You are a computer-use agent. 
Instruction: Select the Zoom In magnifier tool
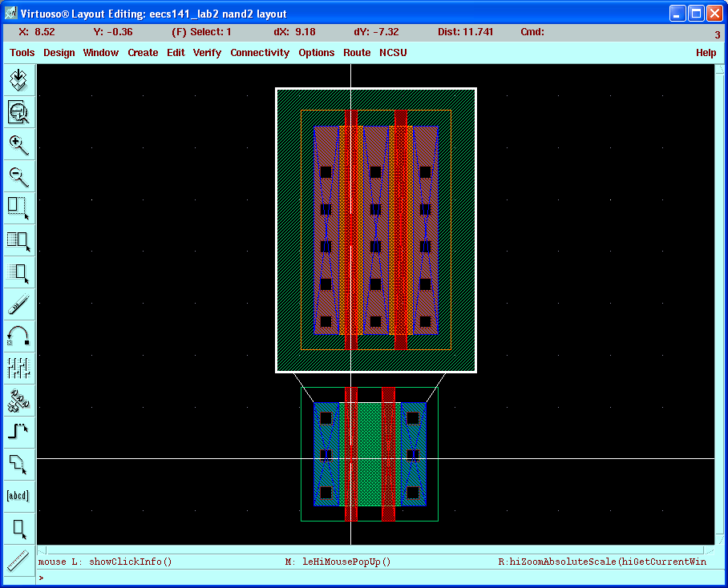pyautogui.click(x=18, y=144)
